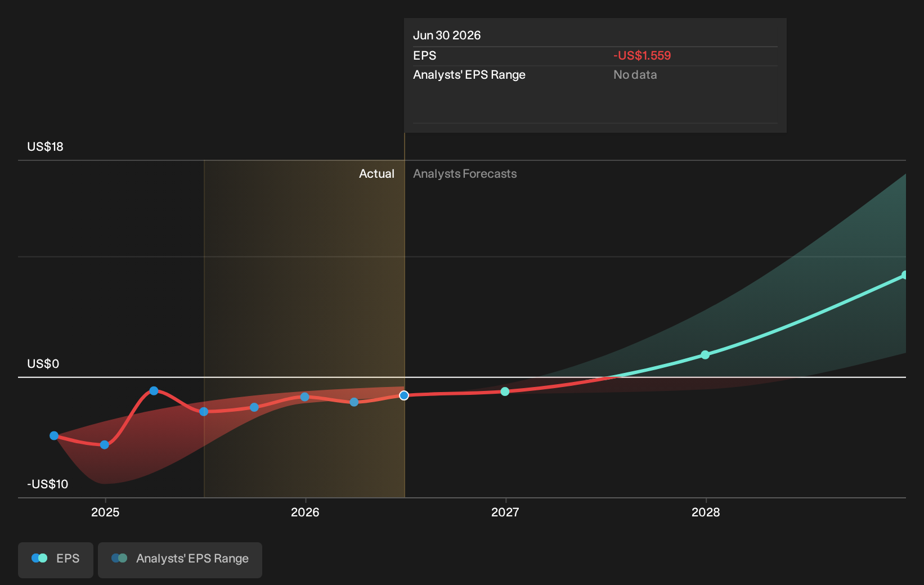Click the EPS row label in tooltip
Screen dimensions: 924x585
tap(425, 56)
